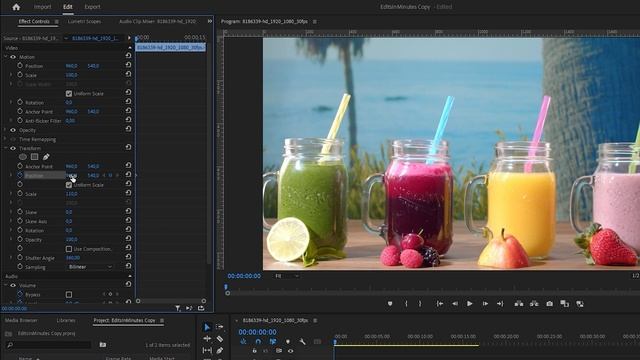Image resolution: width=640 pixels, height=360 pixels.
Task: Add a marker in Program monitor
Action: click(390, 304)
